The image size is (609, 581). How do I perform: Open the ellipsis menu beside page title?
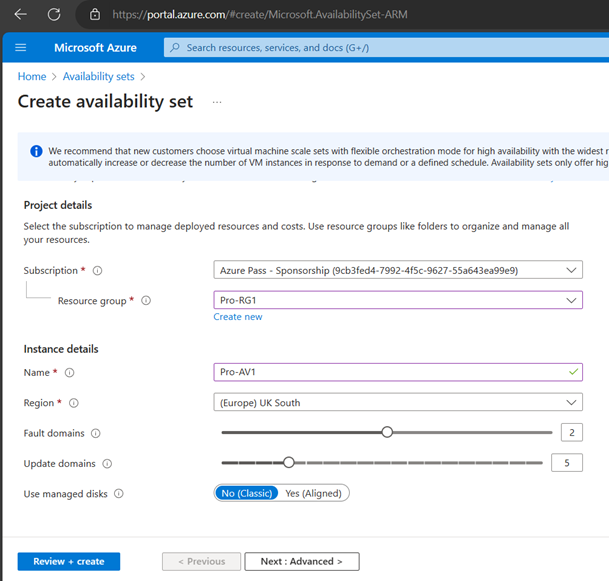[217, 102]
